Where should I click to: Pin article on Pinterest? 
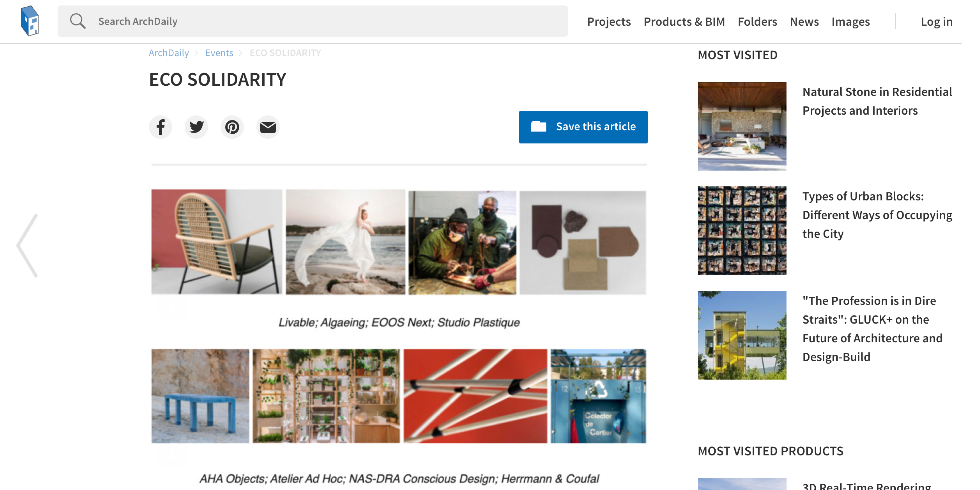click(232, 127)
